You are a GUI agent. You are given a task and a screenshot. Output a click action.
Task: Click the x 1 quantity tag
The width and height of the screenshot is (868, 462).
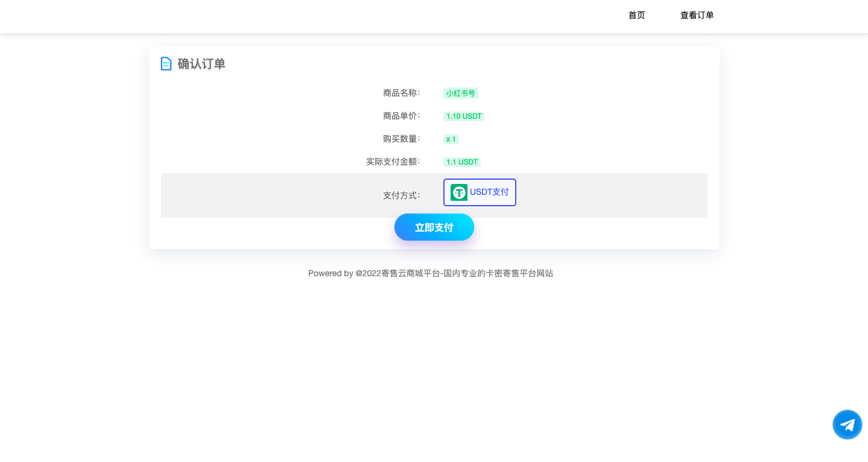tap(451, 139)
